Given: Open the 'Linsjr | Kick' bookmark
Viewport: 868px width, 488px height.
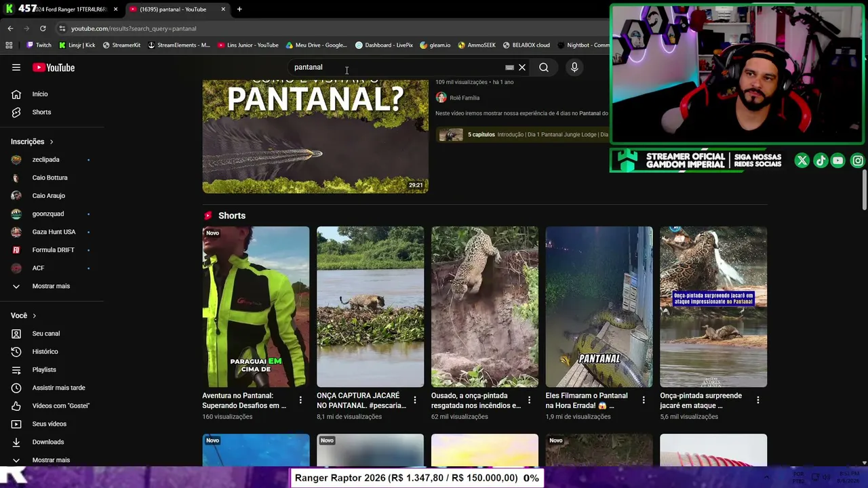Looking at the screenshot, I should [x=77, y=45].
